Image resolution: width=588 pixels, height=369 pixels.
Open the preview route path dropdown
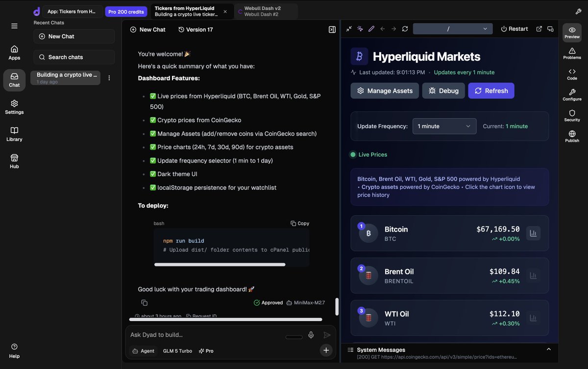[453, 29]
